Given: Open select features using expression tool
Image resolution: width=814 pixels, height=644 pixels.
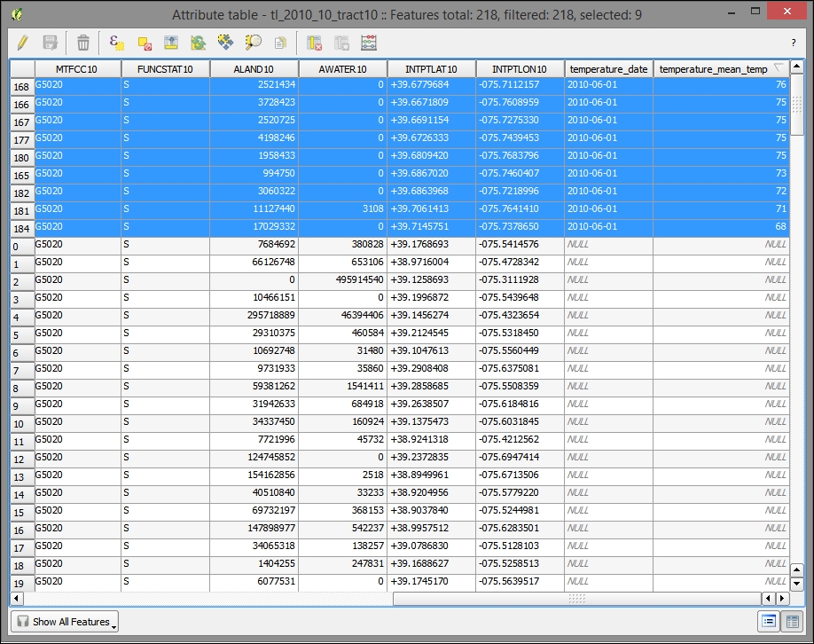Looking at the screenshot, I should 116,42.
